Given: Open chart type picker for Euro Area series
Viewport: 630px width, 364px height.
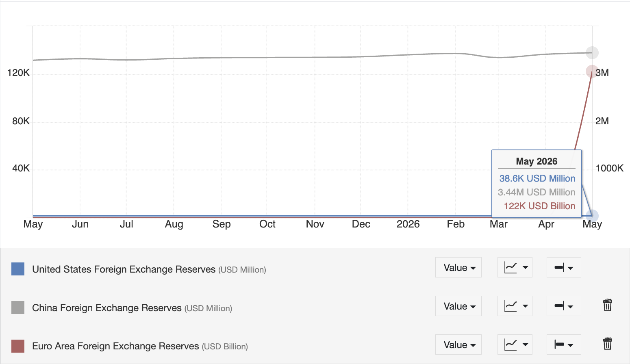Looking at the screenshot, I should [x=515, y=344].
